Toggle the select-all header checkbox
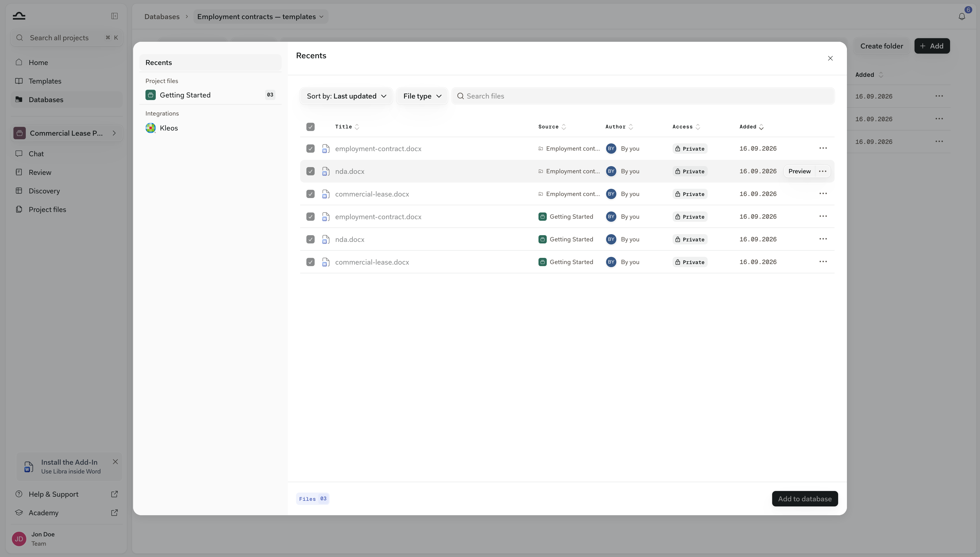980x557 pixels. [310, 127]
